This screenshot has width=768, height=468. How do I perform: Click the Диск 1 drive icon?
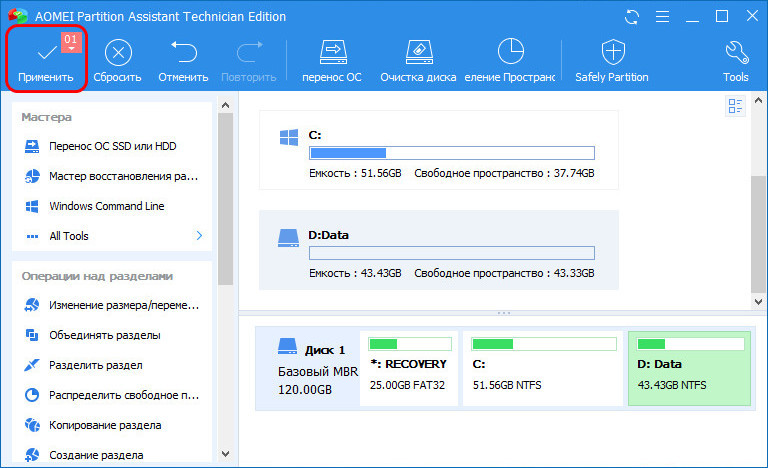click(288, 346)
